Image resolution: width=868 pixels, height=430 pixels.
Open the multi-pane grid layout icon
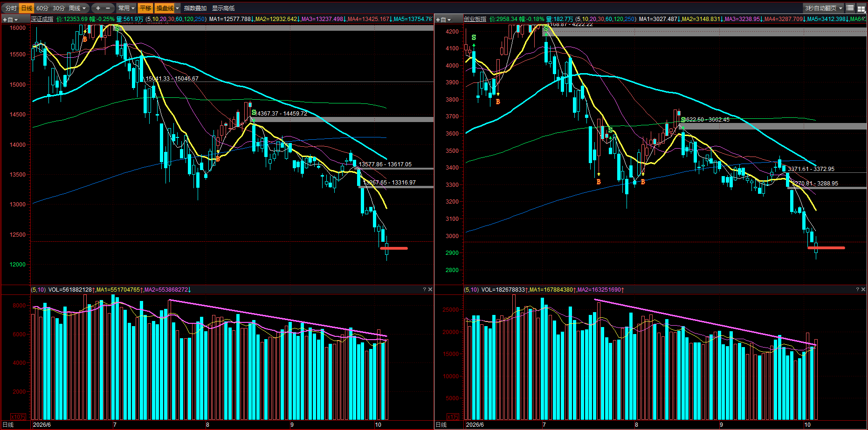point(861,8)
